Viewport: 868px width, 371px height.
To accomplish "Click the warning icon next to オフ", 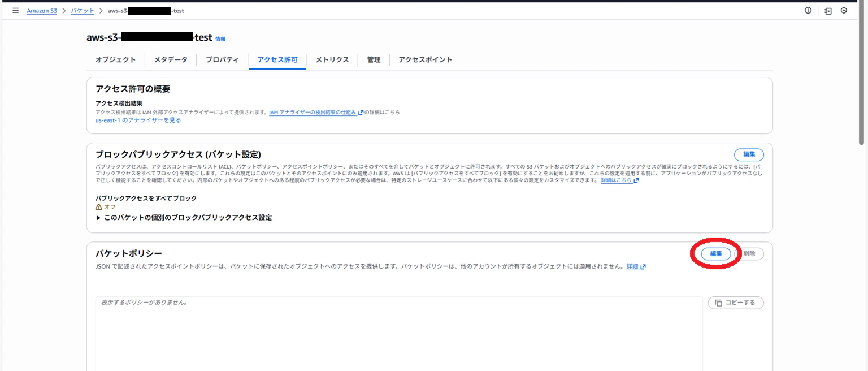I will tap(99, 207).
